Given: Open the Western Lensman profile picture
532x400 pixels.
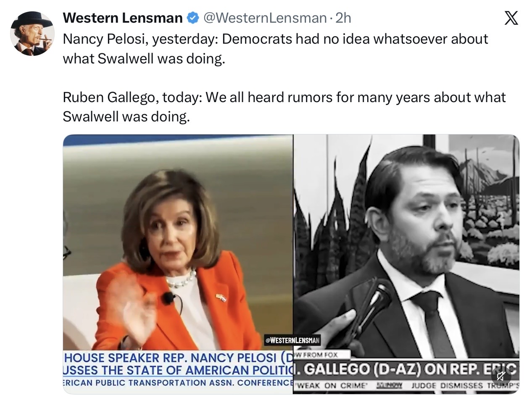Looking at the screenshot, I should click(32, 34).
